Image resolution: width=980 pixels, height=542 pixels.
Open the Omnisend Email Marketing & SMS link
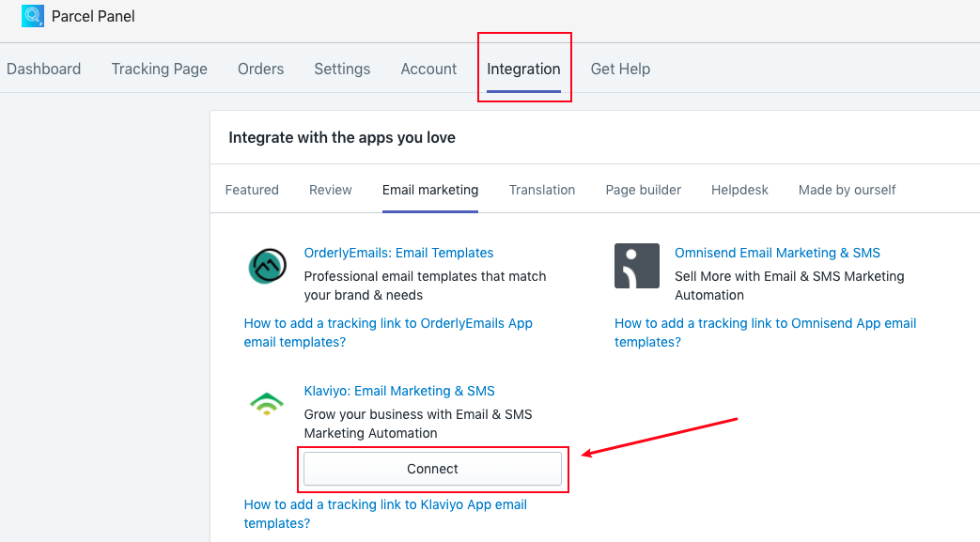point(777,253)
